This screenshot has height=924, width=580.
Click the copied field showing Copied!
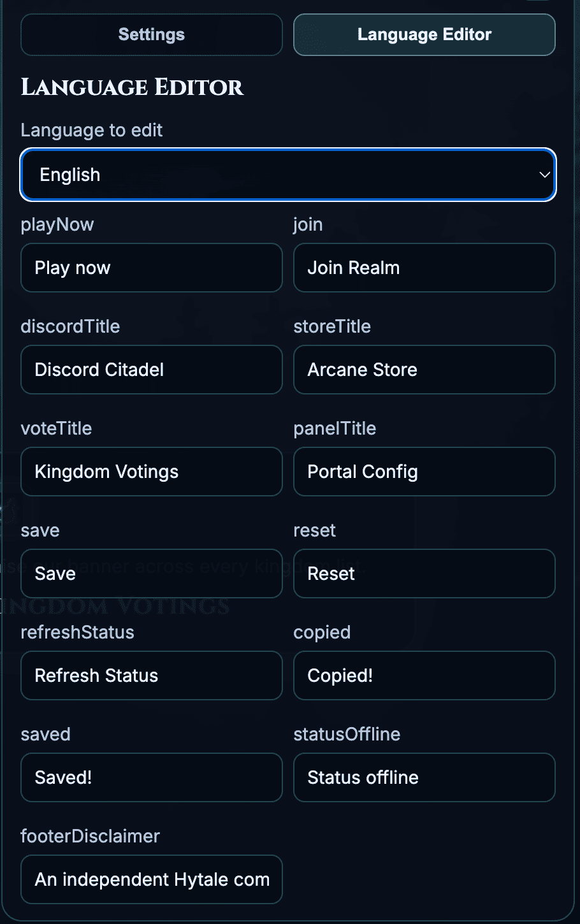pyautogui.click(x=424, y=676)
